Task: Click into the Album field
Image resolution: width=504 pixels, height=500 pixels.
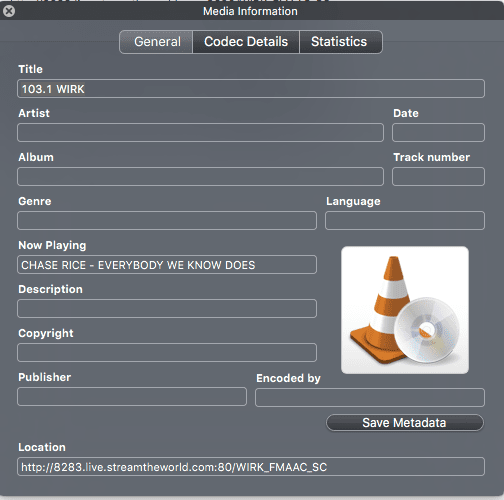Action: tap(200, 177)
